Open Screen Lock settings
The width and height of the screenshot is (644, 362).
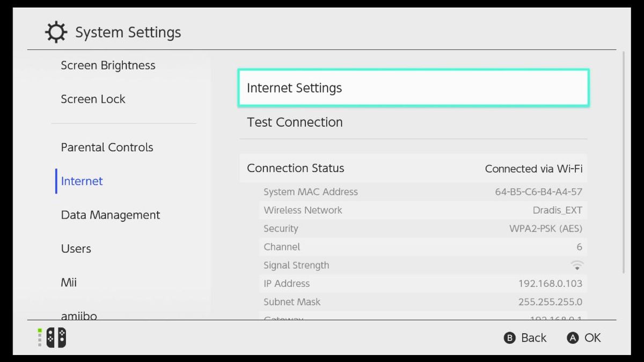pos(92,99)
